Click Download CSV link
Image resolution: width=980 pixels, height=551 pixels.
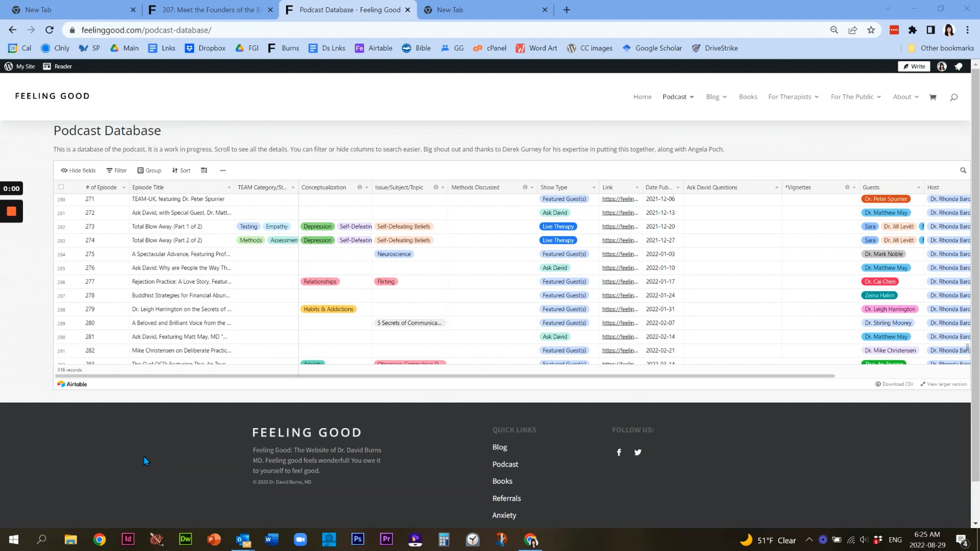pos(894,384)
